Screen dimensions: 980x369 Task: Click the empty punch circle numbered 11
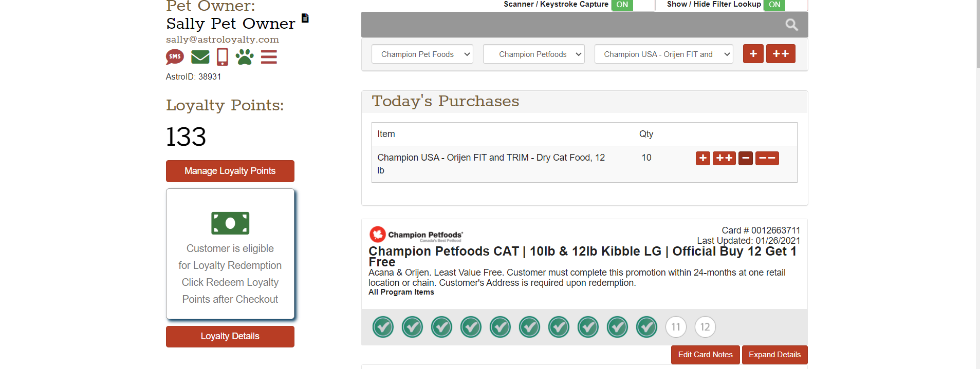[x=676, y=327]
